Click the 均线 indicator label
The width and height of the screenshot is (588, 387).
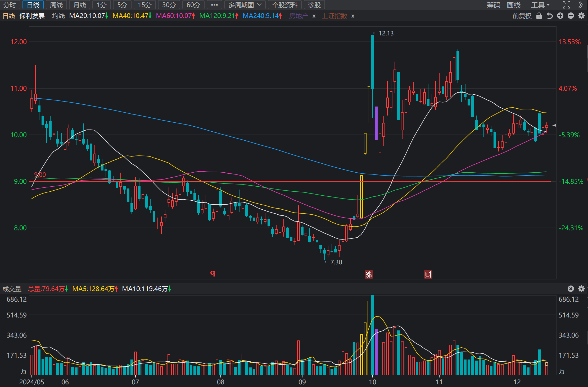click(x=58, y=16)
